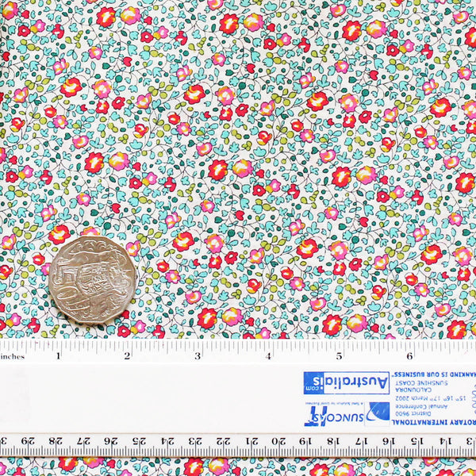Image resolution: width=476 pixels, height=476 pixels.
Task: Click the blue swoosh emblem beside Suncoast
Action: point(378,412)
